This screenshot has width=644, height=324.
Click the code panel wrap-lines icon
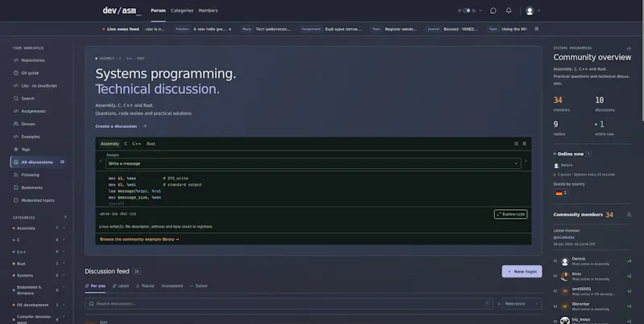pyautogui.click(x=516, y=144)
